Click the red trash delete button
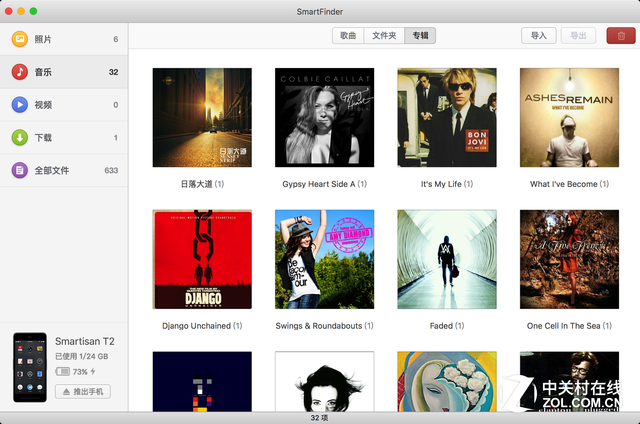Image resolution: width=640 pixels, height=424 pixels. tap(620, 35)
